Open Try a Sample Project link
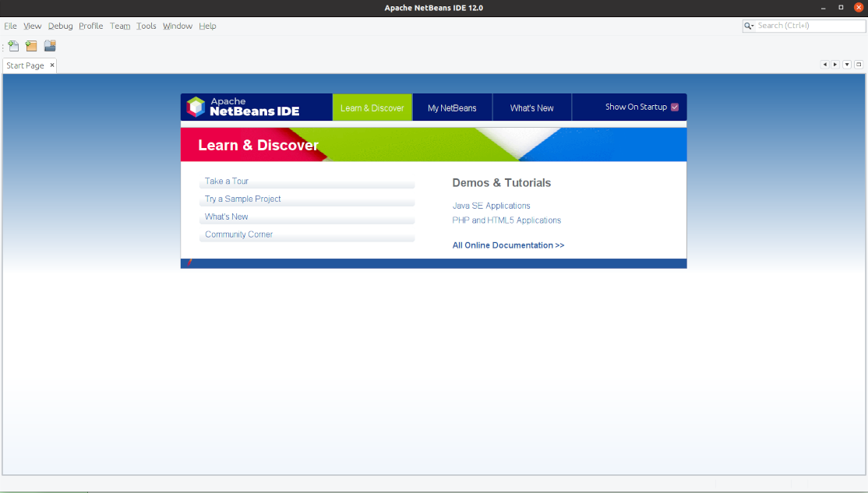 pyautogui.click(x=242, y=199)
